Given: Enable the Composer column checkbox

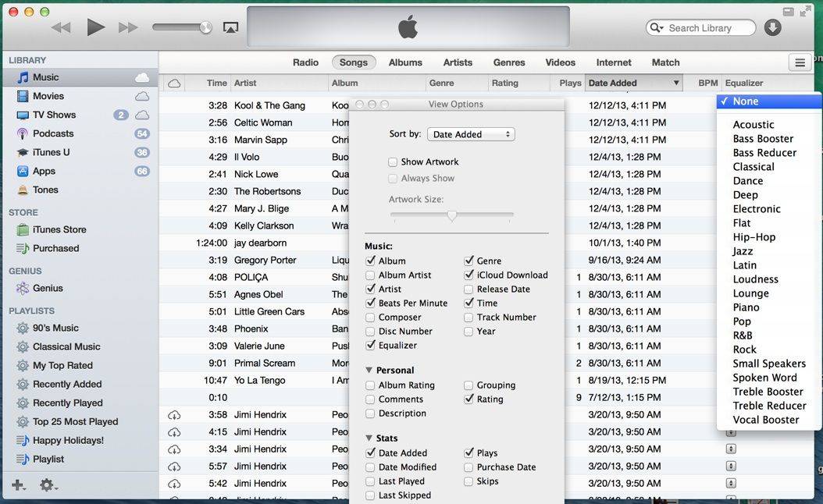Looking at the screenshot, I should 371,318.
